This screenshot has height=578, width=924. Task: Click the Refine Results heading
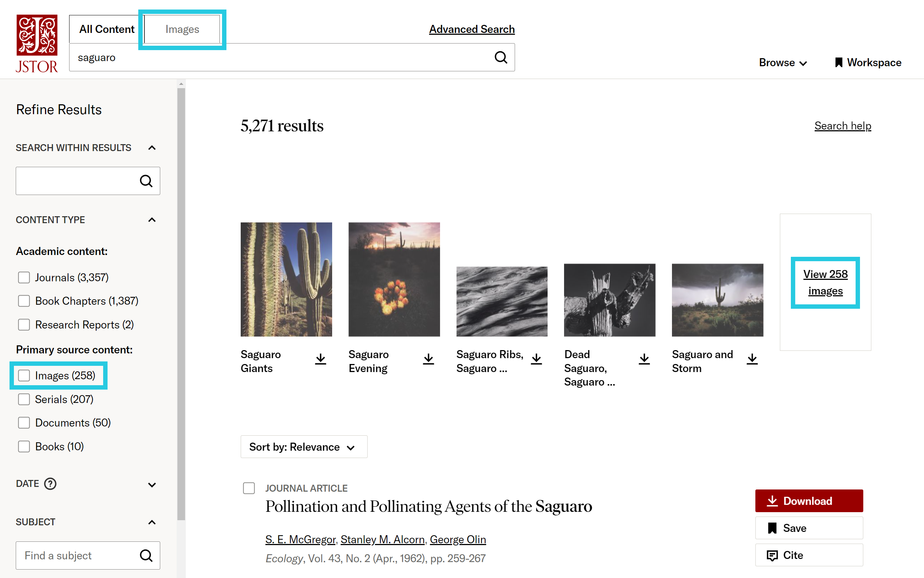[x=59, y=110]
